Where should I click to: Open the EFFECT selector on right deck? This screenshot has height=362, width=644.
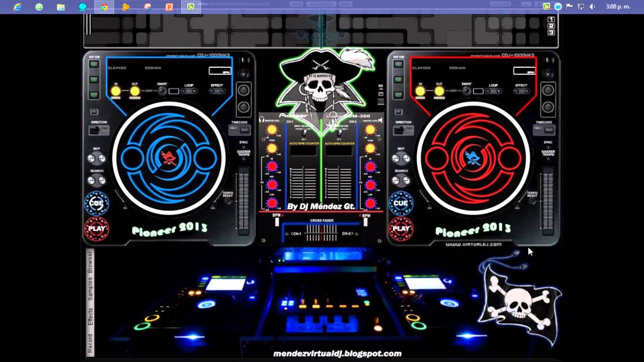521,91
